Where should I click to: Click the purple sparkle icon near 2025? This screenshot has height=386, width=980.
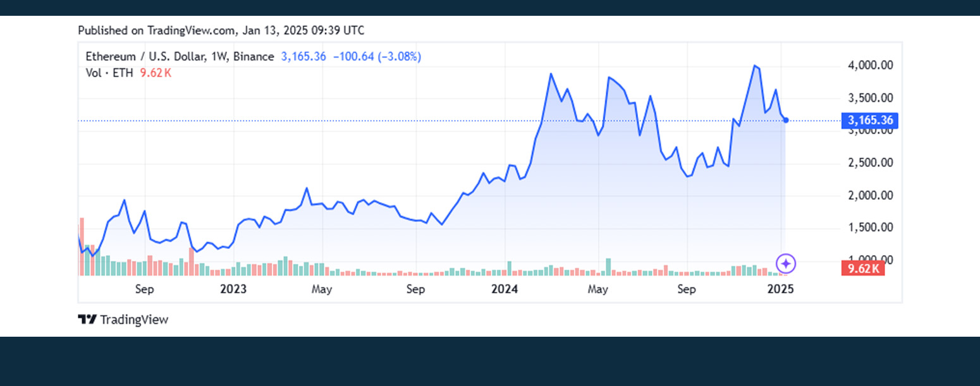tap(786, 263)
